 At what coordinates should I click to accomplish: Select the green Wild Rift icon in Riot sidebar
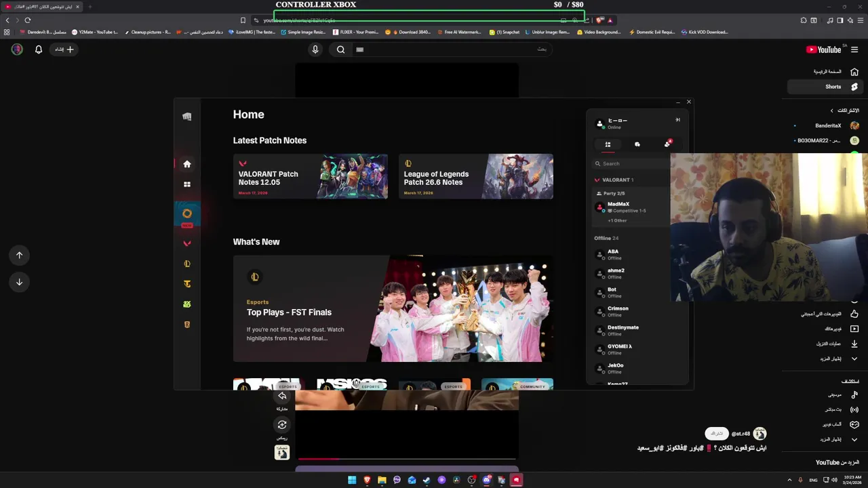(x=187, y=304)
